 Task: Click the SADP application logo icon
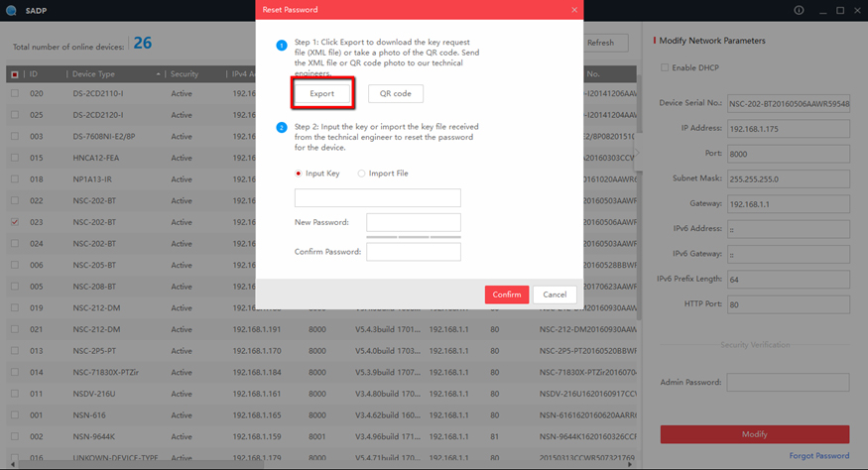(11, 9)
